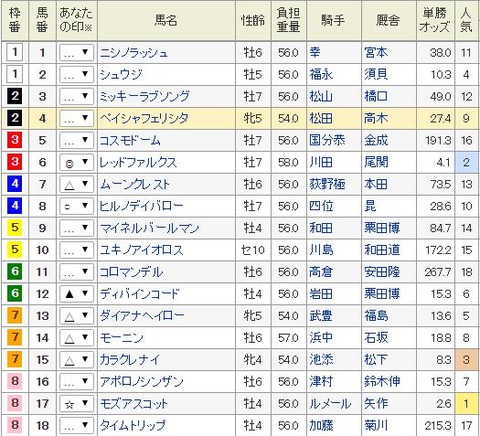
Task: Open horse page for ベイシャフェリシタ
Action: (144, 118)
